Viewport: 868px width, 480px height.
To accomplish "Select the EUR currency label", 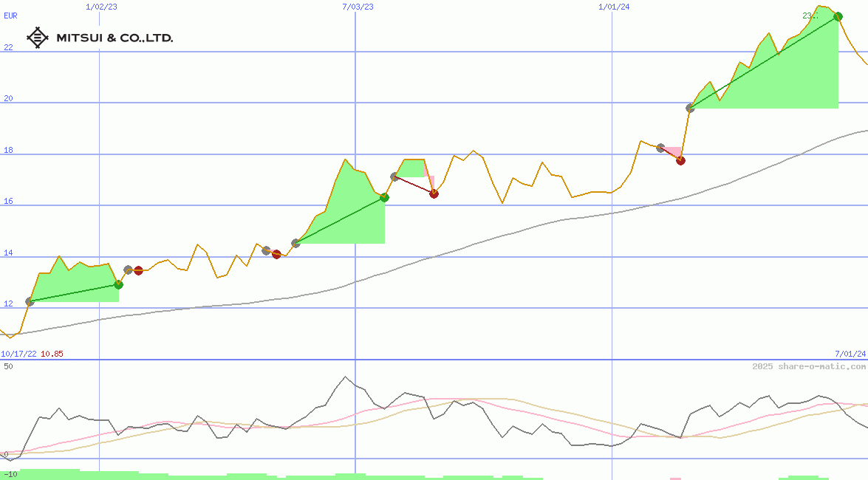I will coord(10,16).
